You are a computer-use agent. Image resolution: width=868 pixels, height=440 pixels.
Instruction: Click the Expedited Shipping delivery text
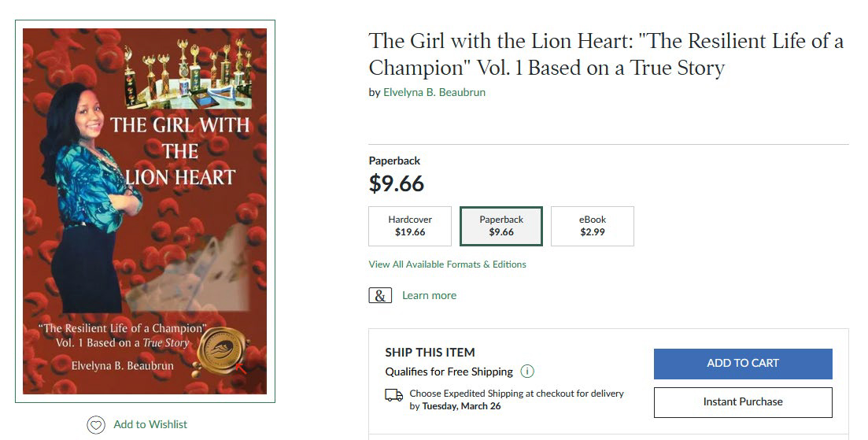click(x=516, y=399)
